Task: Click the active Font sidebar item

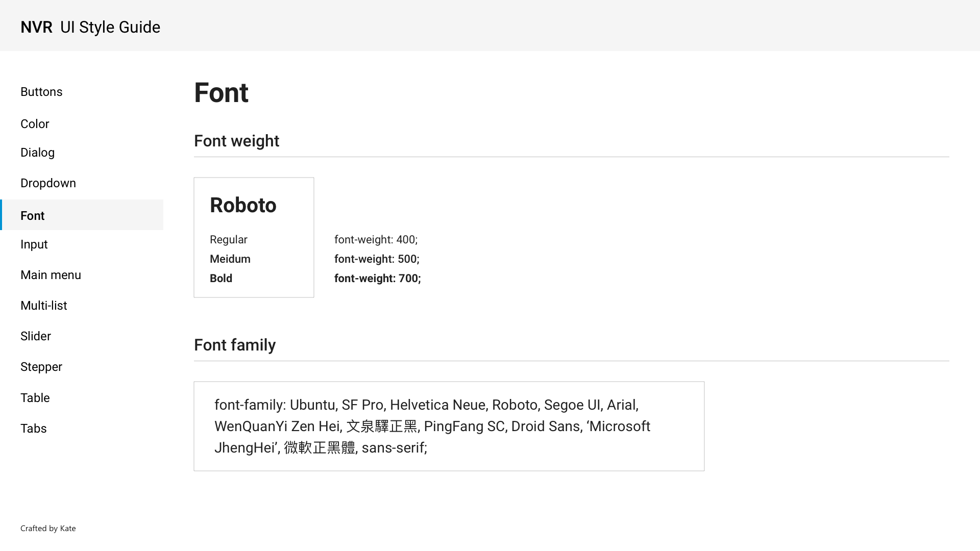Action: click(33, 216)
